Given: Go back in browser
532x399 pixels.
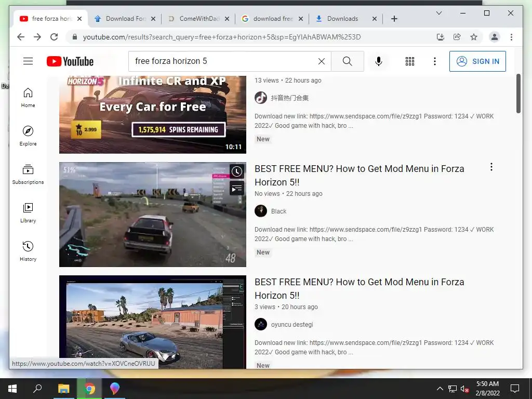Looking at the screenshot, I should pyautogui.click(x=21, y=37).
